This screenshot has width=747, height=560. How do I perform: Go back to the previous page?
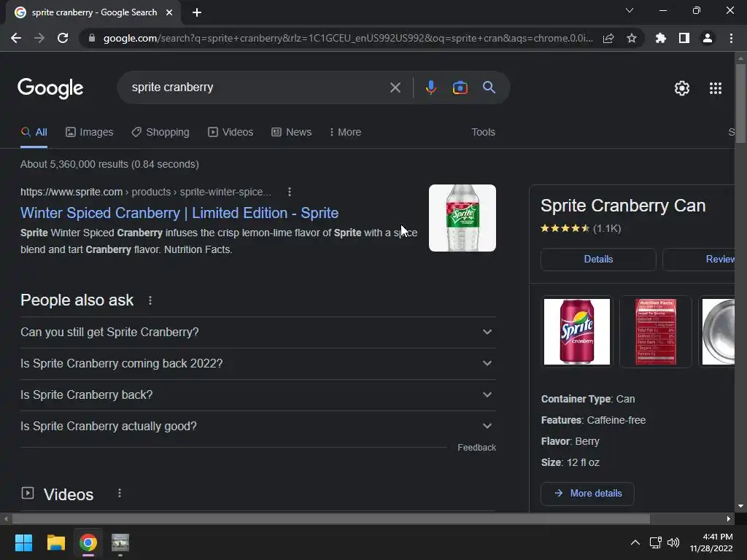click(x=16, y=38)
